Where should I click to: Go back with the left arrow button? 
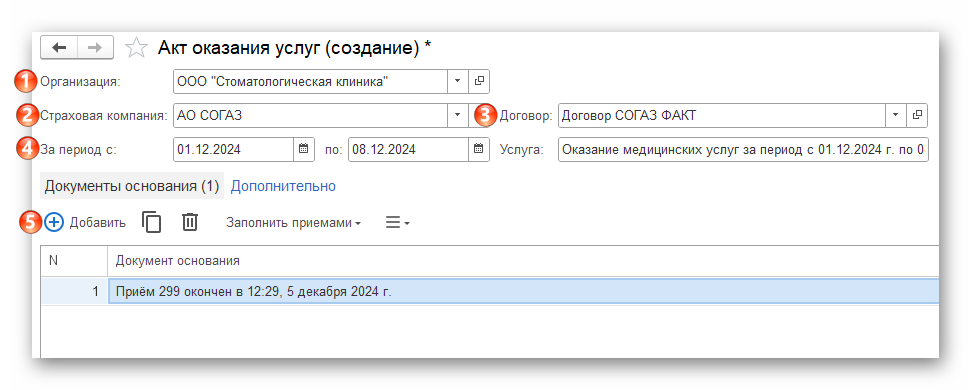[59, 48]
